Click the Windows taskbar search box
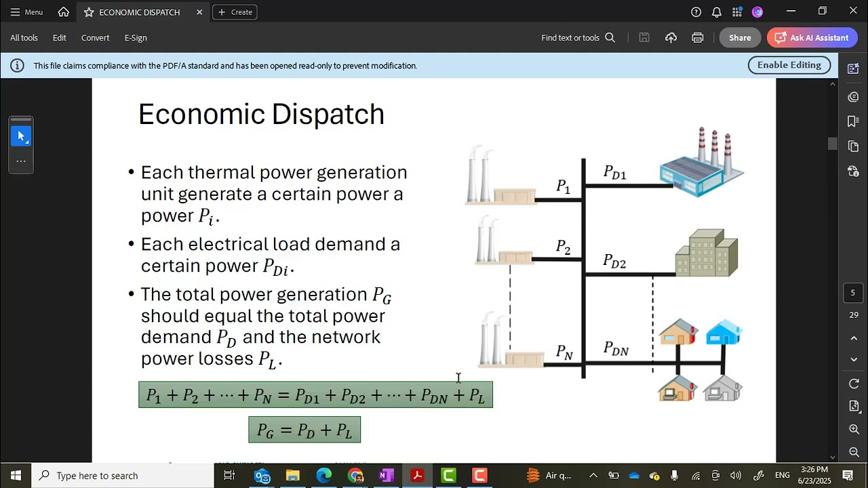868x488 pixels. click(x=123, y=476)
